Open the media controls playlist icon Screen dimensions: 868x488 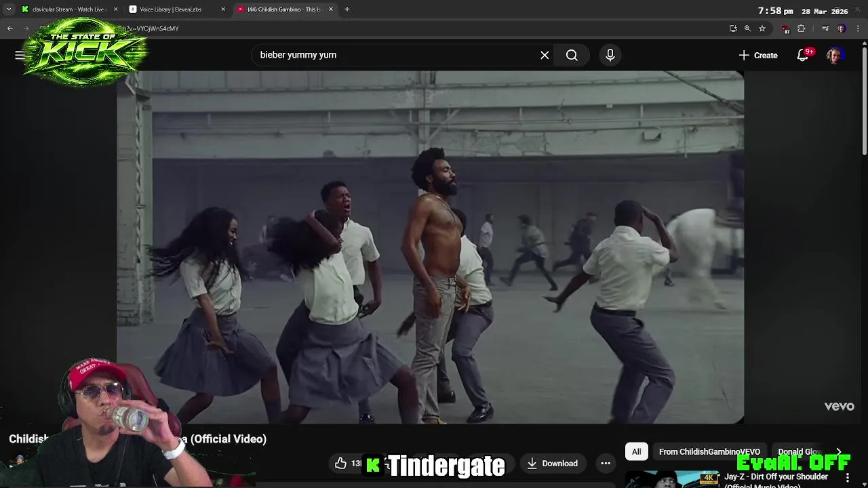(x=825, y=28)
